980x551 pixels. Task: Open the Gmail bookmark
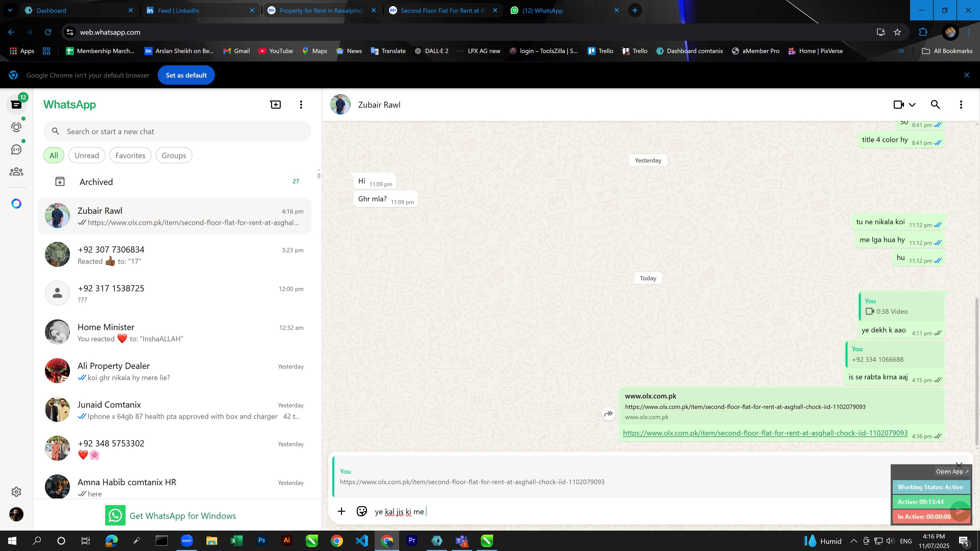tap(236, 51)
